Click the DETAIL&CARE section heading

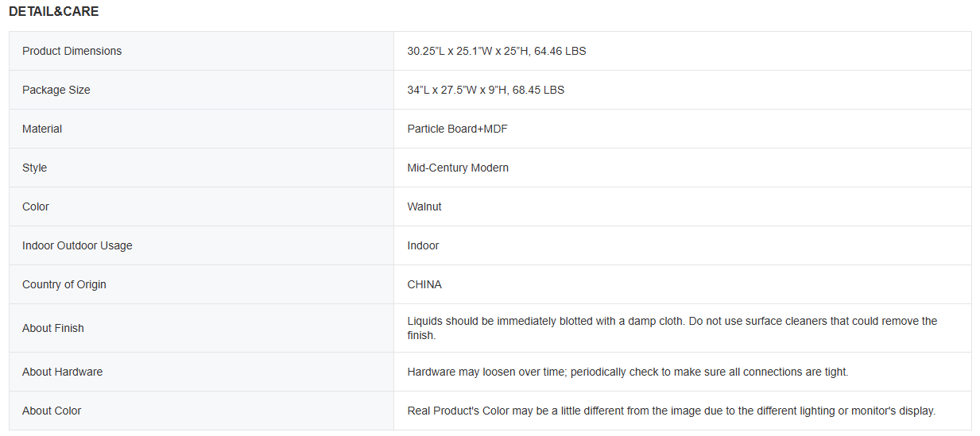point(54,12)
